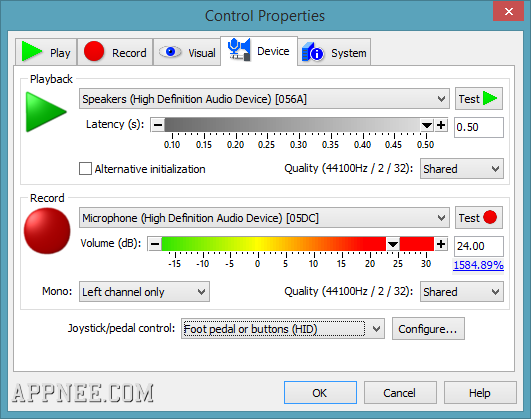Test the microphone with red dot button
The height and width of the screenshot is (419, 531).
point(479,217)
